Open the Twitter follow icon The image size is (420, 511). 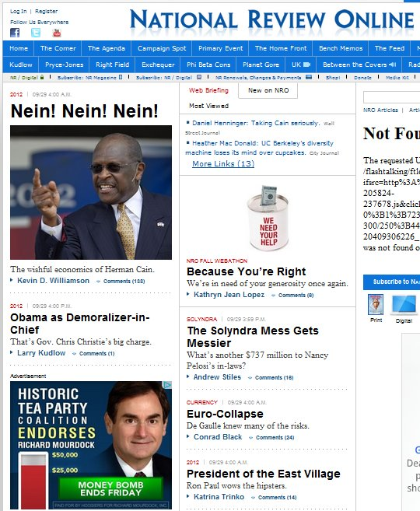36,33
